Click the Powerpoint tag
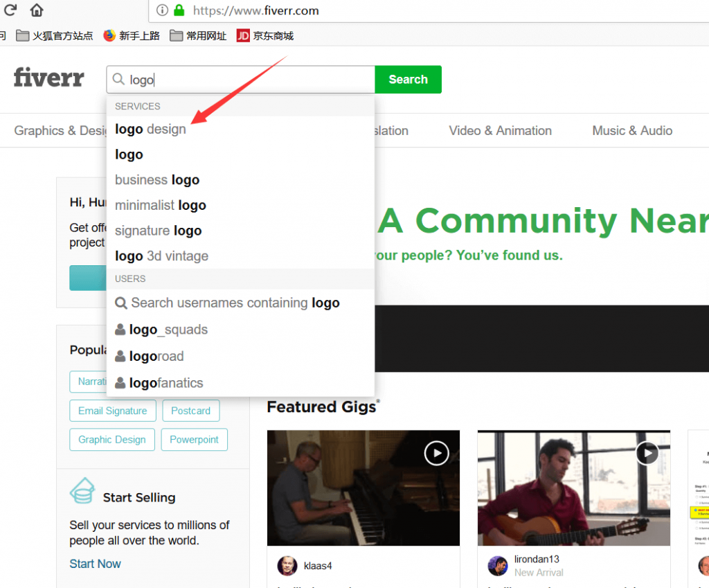Viewport: 709px width, 588px height. click(194, 440)
